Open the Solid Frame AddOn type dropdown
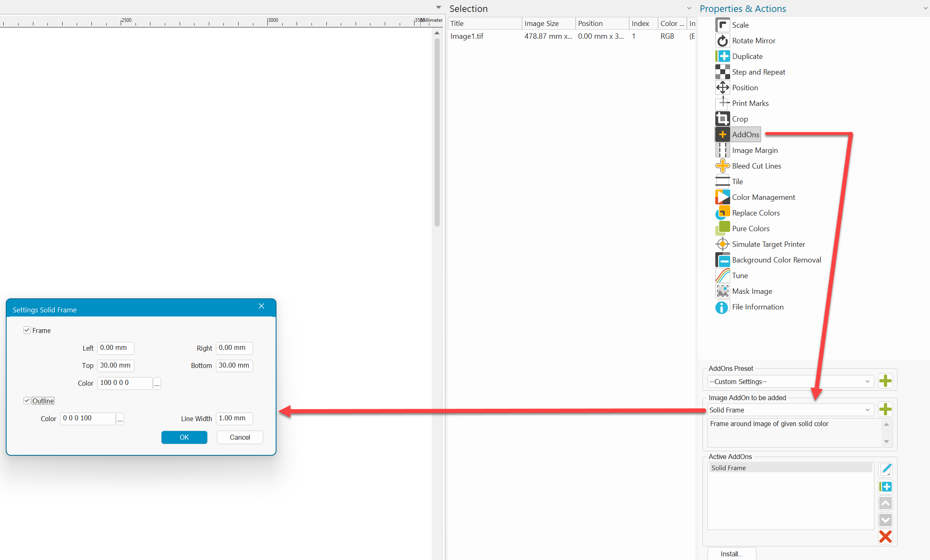Screen dimensions: 930x560 (x=867, y=410)
